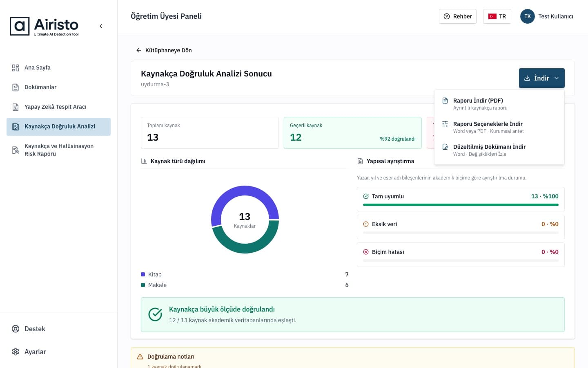The image size is (588, 368).
Task: Collapse the sidebar with the chevron arrow
Action: 101,26
